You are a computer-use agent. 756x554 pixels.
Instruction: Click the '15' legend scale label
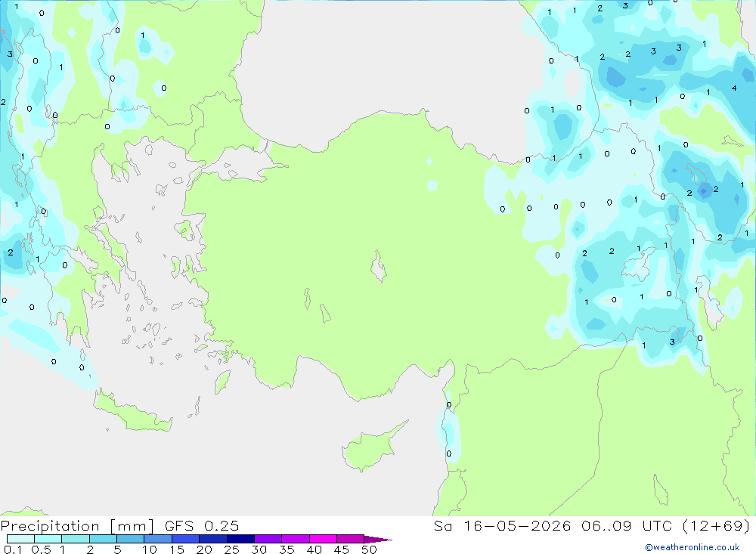point(177,549)
